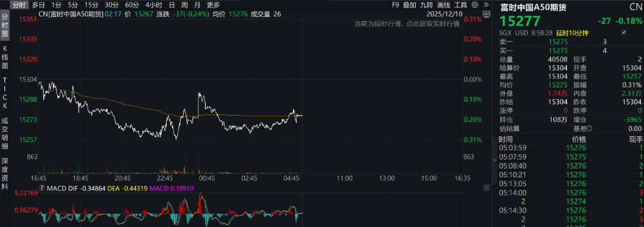
Task: Click the 价格 column header
Action: (579, 139)
